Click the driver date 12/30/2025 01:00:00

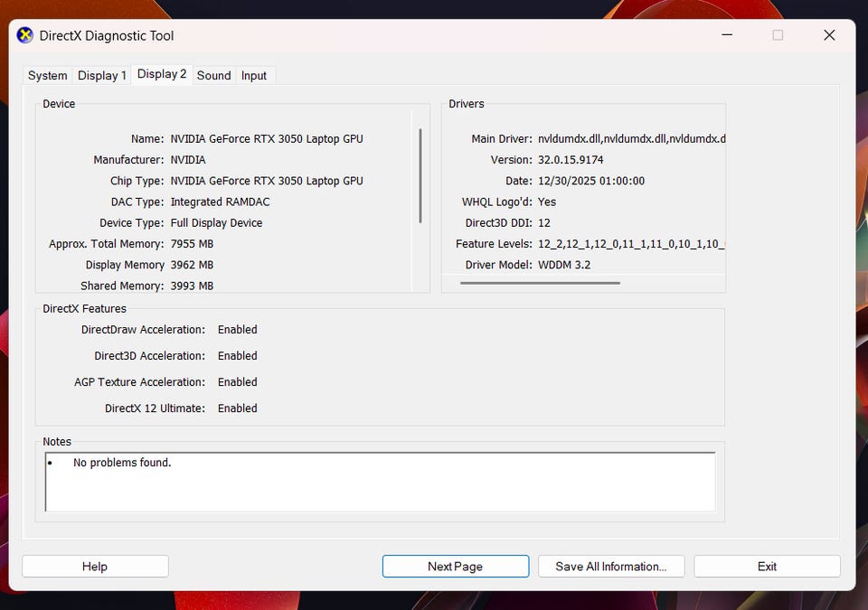pos(591,181)
